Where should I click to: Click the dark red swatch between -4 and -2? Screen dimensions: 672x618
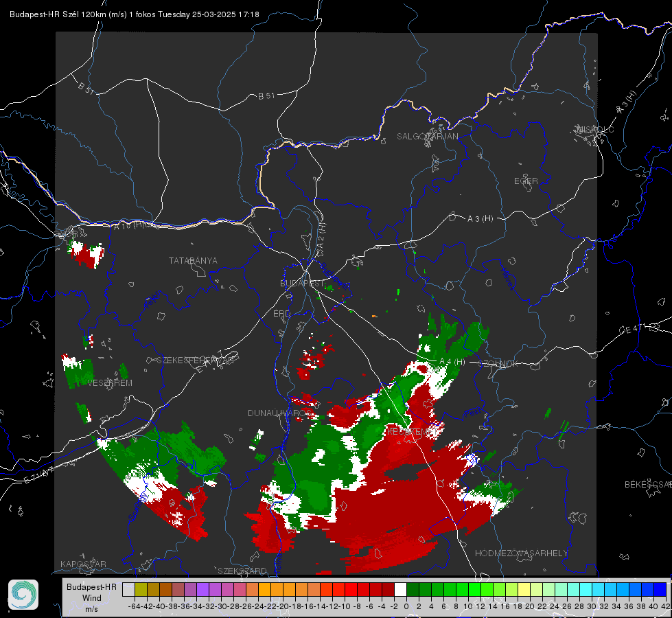point(388,589)
